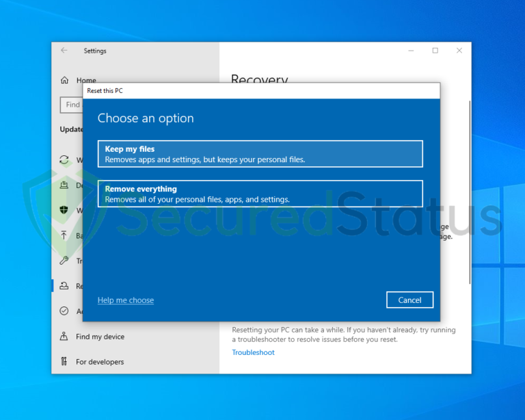The image size is (525, 420).
Task: Open the Help me choose link
Action: [x=126, y=300]
